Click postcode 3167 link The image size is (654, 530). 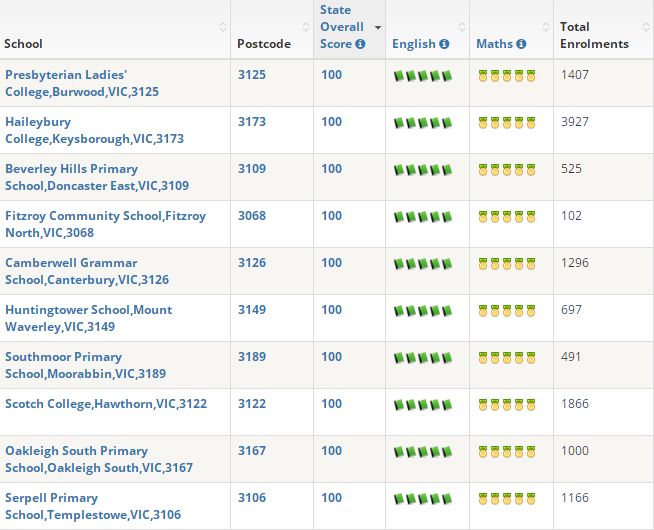(252, 451)
